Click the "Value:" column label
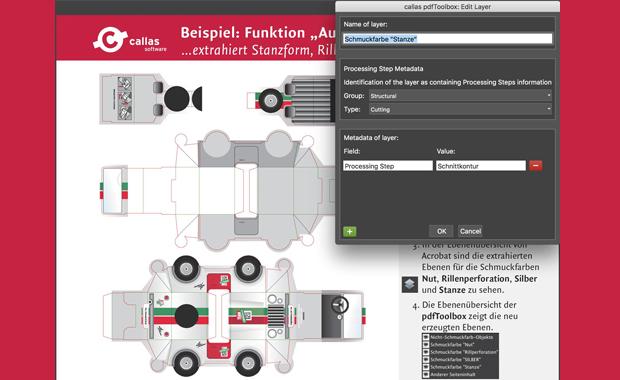The width and height of the screenshot is (620, 380). [446, 151]
